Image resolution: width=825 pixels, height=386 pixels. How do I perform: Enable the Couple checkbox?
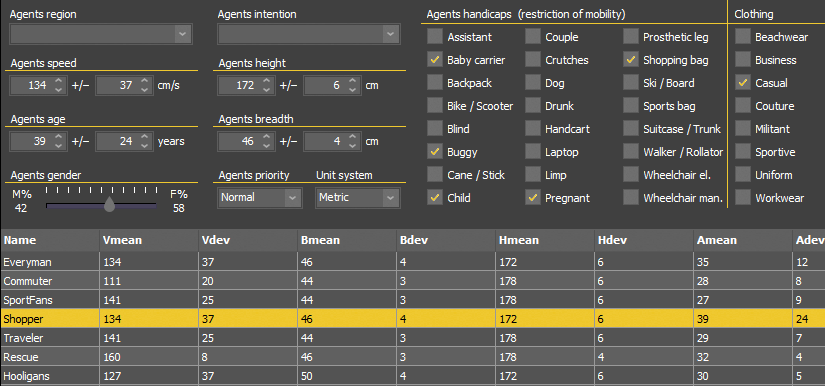(533, 37)
